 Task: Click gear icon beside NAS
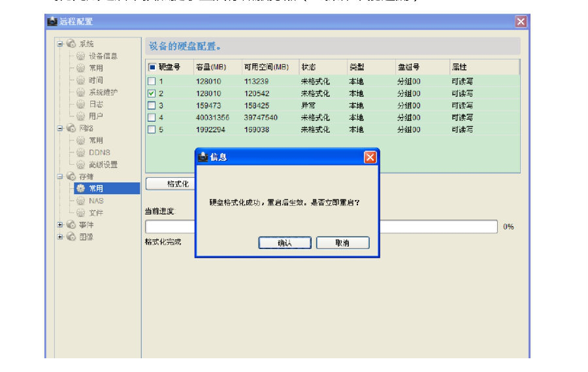click(x=80, y=201)
